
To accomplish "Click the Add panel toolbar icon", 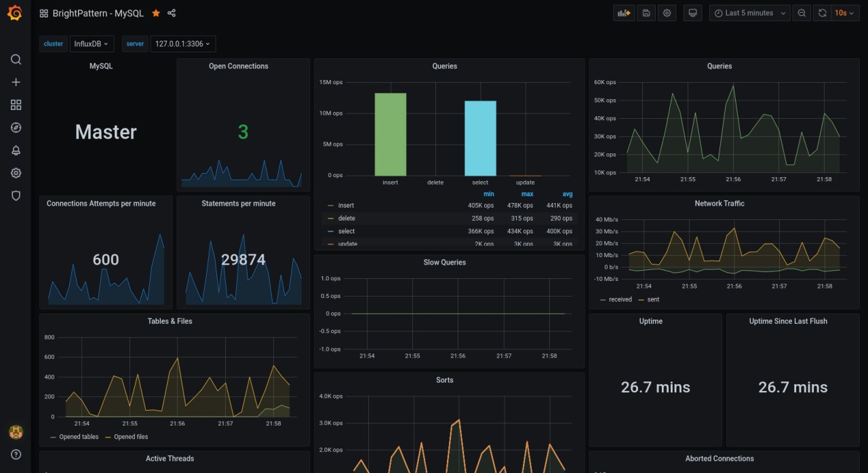I will click(623, 13).
